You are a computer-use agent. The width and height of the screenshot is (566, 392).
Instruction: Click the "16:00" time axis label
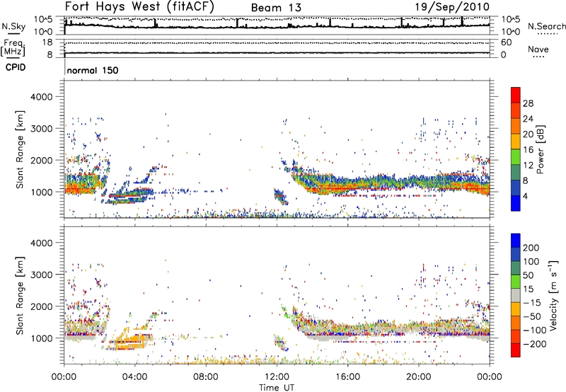(x=347, y=377)
